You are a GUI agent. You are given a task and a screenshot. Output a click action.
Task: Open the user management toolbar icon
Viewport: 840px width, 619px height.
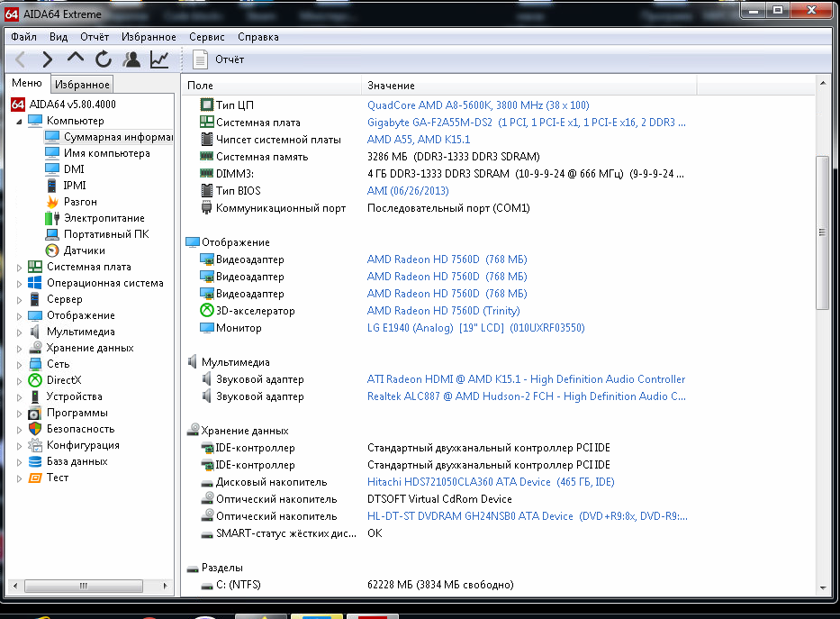pos(131,59)
